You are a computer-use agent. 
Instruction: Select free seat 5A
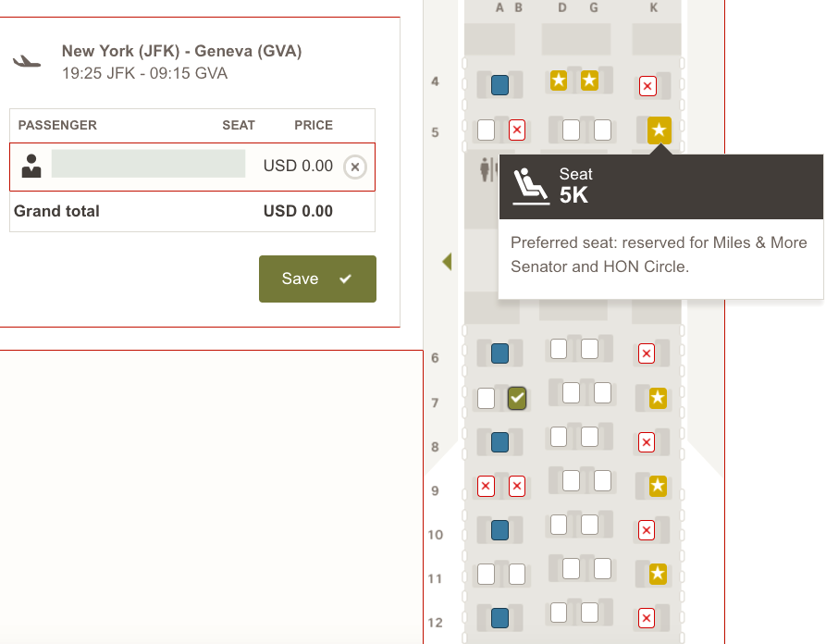pos(486,130)
